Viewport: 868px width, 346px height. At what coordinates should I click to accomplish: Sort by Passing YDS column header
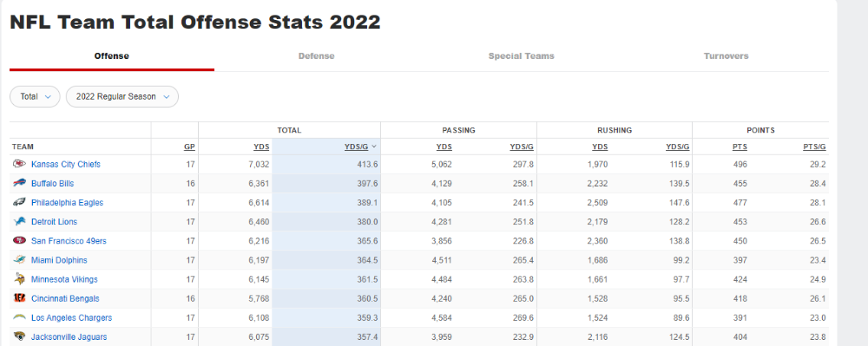[444, 147]
